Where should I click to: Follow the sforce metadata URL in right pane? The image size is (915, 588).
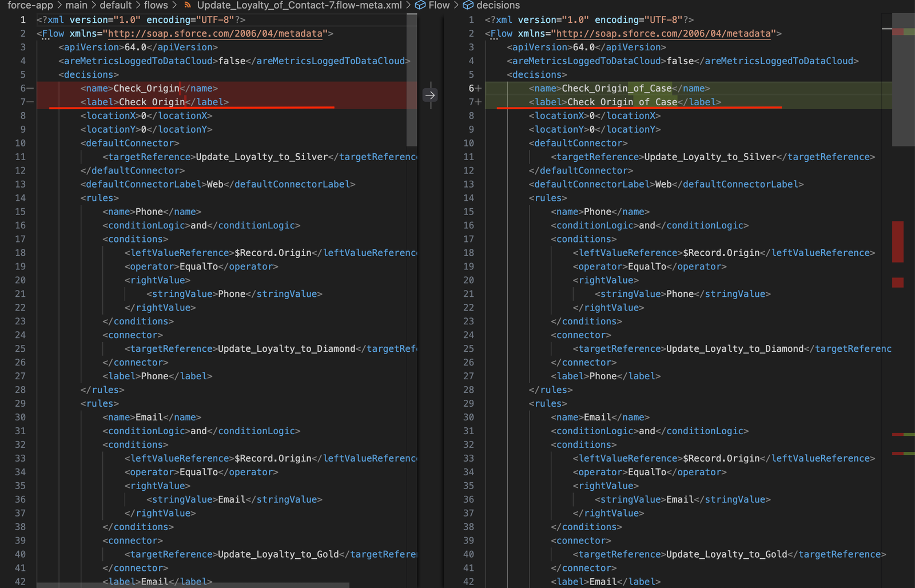663,33
